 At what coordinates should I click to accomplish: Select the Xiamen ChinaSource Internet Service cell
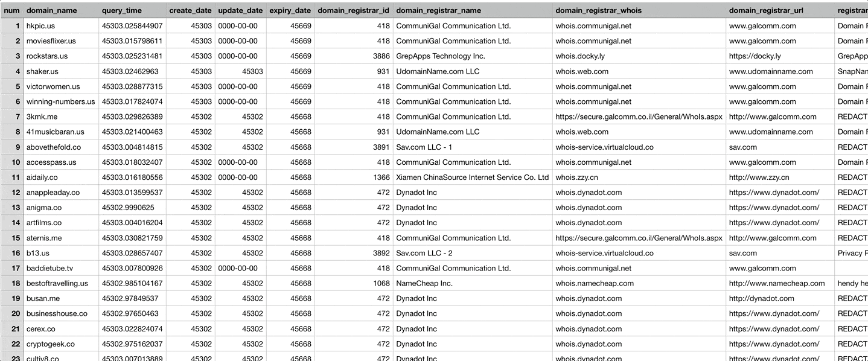point(472,177)
